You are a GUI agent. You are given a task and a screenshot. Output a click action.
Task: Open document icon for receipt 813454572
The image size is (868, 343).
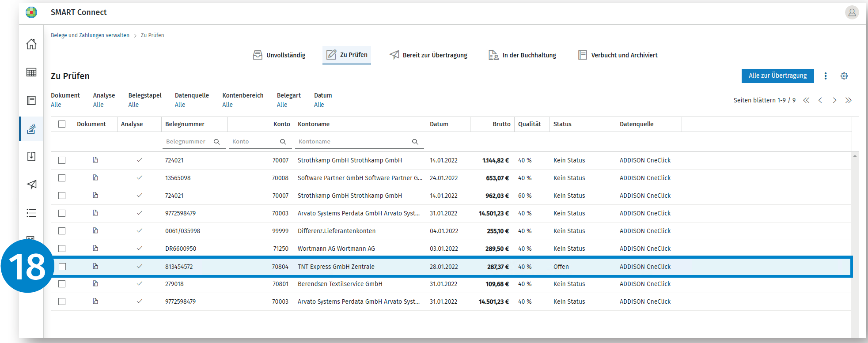[x=95, y=266]
